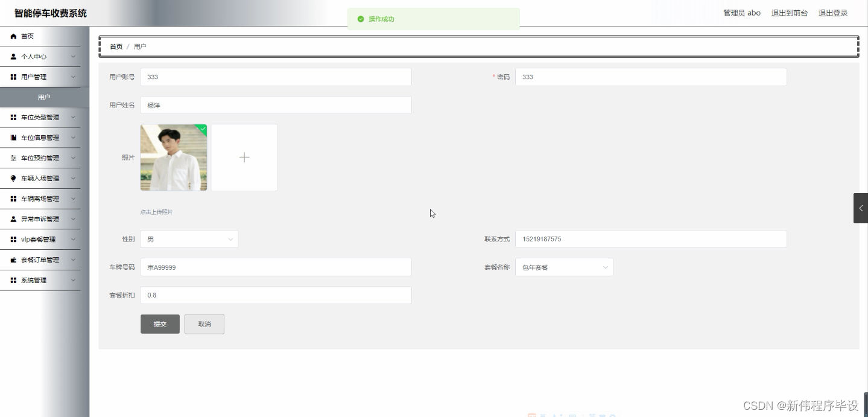The image size is (868, 417).
Task: Click the 异常申诉管理 person icon
Action: coord(13,219)
